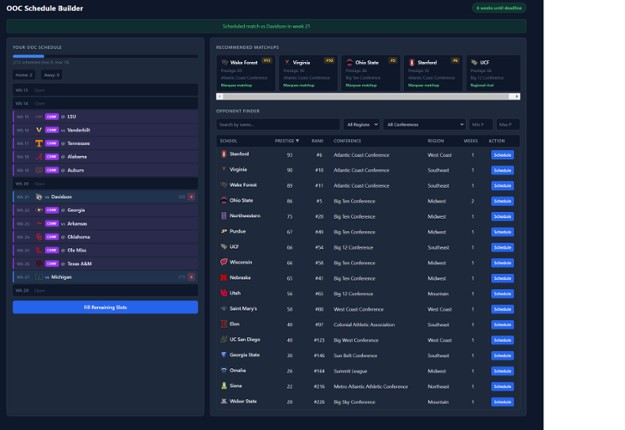Screen dimensions: 625x430
Task: Open the All Conferences dropdown
Action: coord(424,125)
